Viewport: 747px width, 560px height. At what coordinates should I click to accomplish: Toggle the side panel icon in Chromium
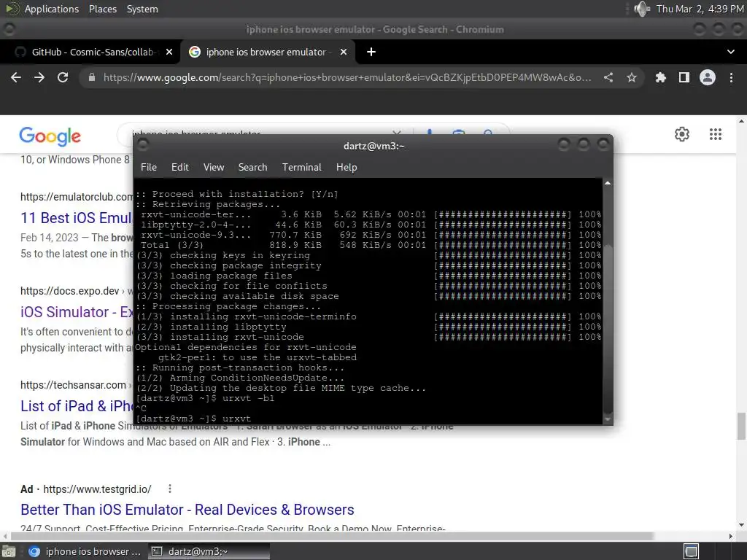684,77
